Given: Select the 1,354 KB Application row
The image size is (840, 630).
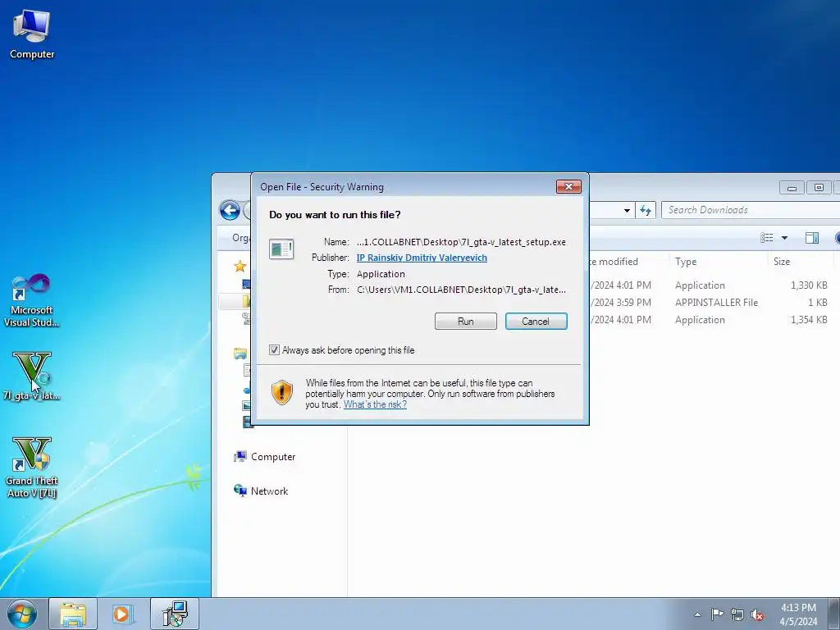Looking at the screenshot, I should (710, 320).
